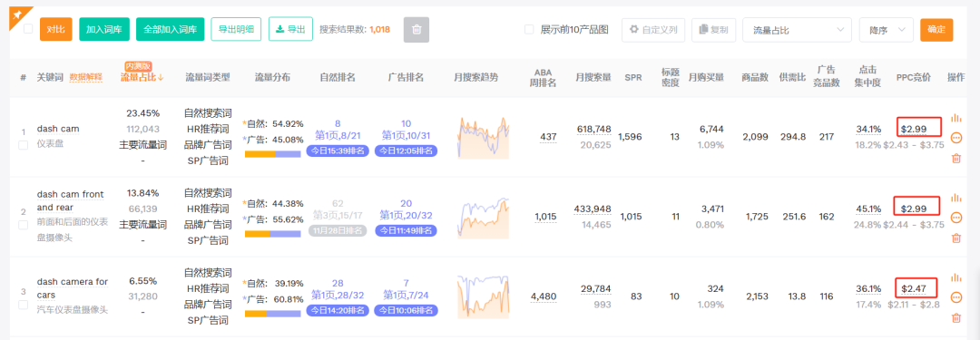Click click concentration value 34.1%
980x340 pixels.
coord(868,129)
